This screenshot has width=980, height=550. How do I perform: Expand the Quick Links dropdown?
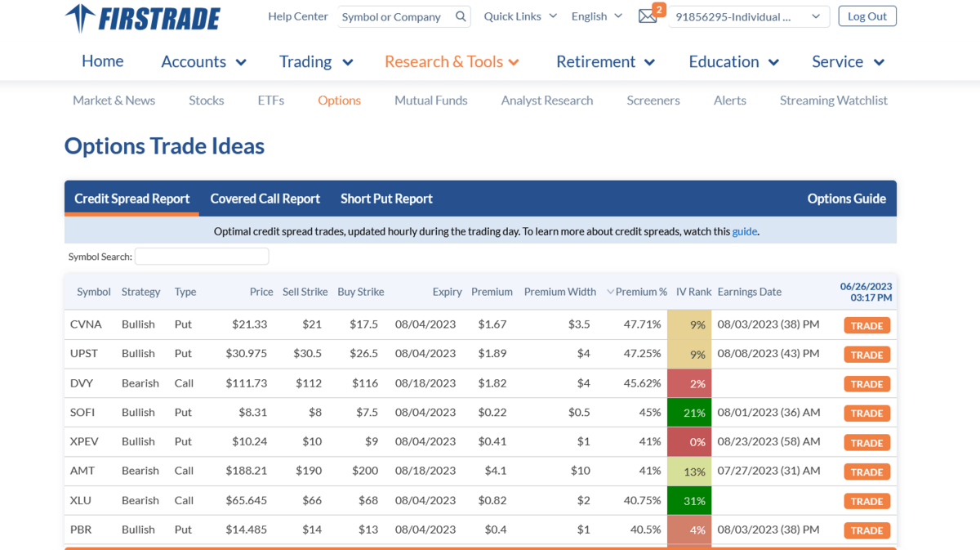(x=520, y=16)
